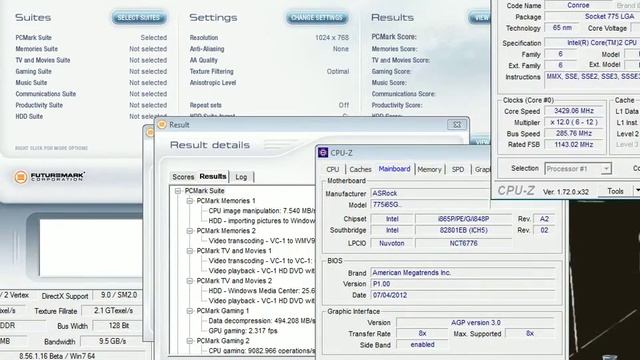640x360 pixels.
Task: Collapse the PCMark Suite tree root
Action: click(178, 191)
